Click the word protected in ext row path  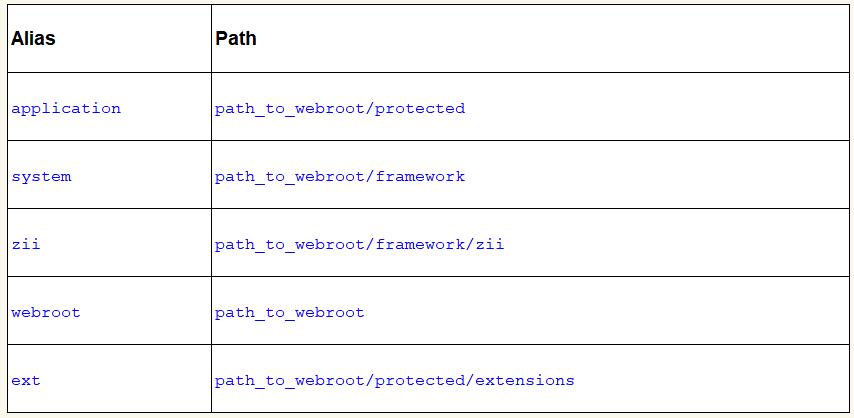point(420,380)
